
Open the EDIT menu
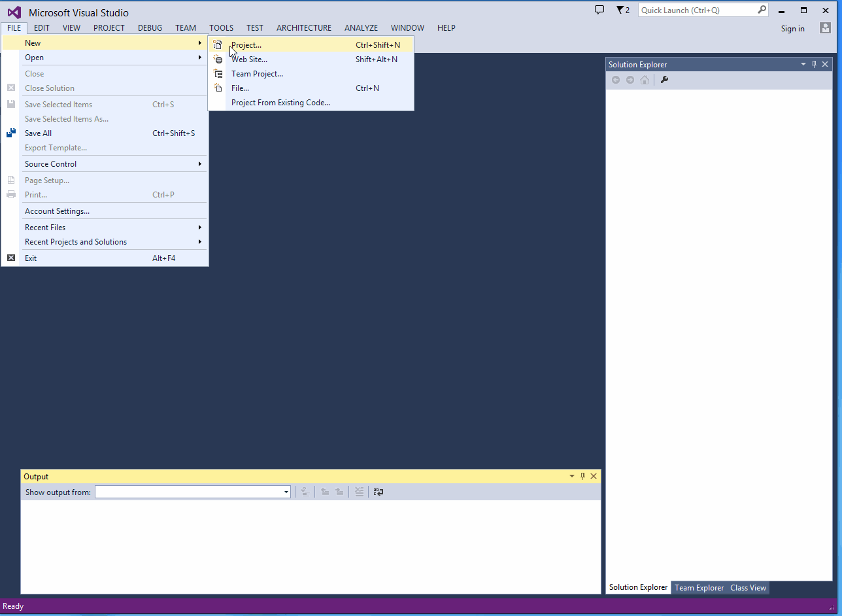coord(42,28)
